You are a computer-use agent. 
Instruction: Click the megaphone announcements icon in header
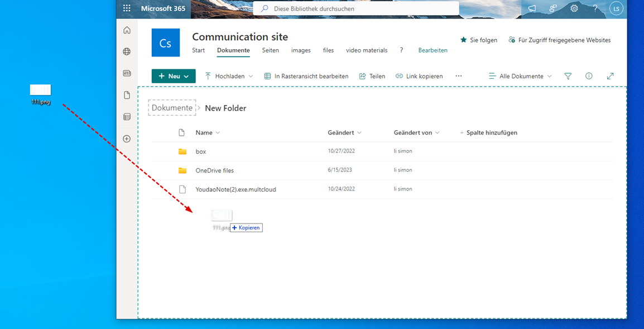coord(532,8)
